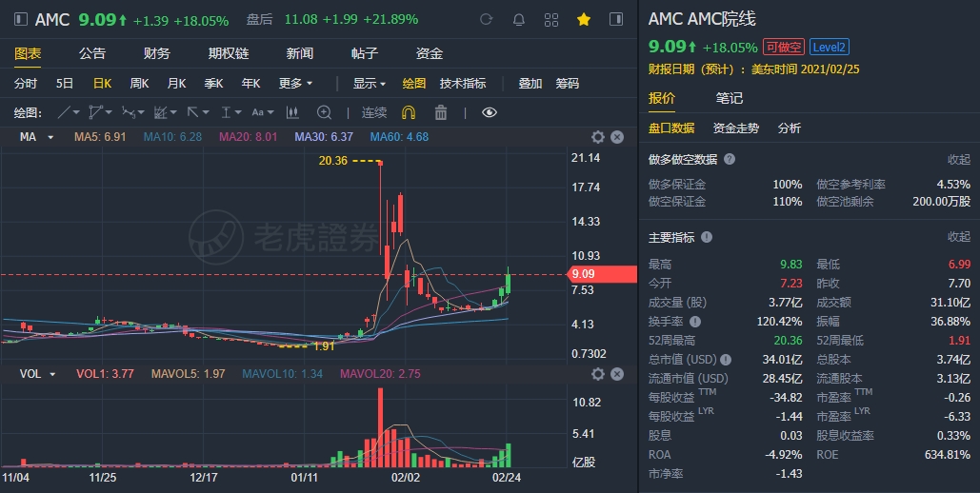The width and height of the screenshot is (980, 493).
Task: Open the 新闻 tab
Action: [300, 53]
